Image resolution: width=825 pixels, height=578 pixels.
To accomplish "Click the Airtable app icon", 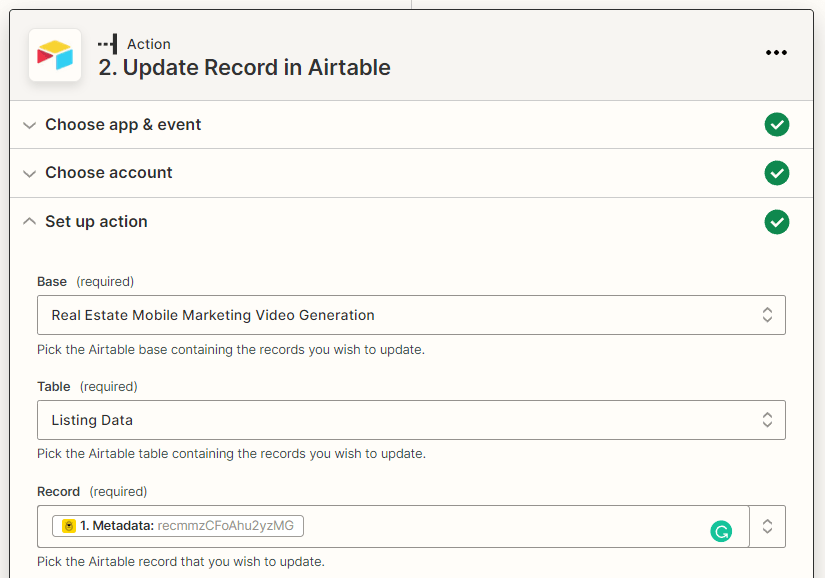I will (55, 55).
